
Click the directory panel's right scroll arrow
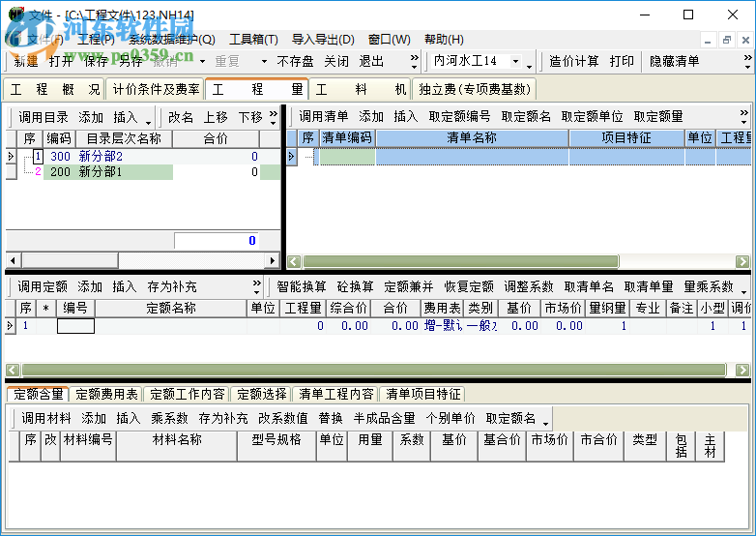click(273, 261)
